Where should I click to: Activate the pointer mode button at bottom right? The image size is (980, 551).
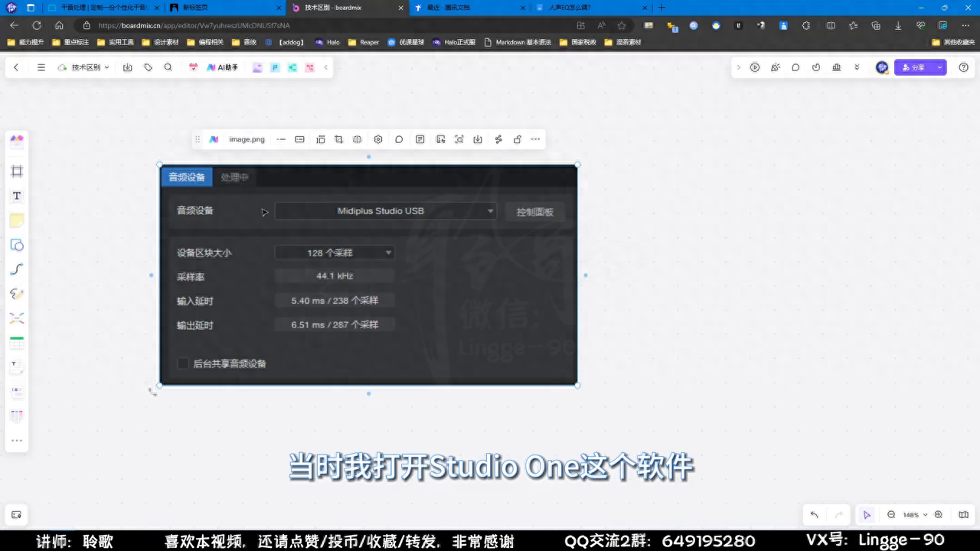[x=867, y=515]
